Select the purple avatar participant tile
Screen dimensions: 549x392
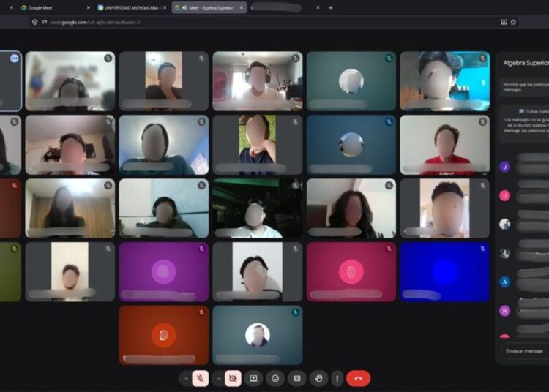click(x=164, y=272)
